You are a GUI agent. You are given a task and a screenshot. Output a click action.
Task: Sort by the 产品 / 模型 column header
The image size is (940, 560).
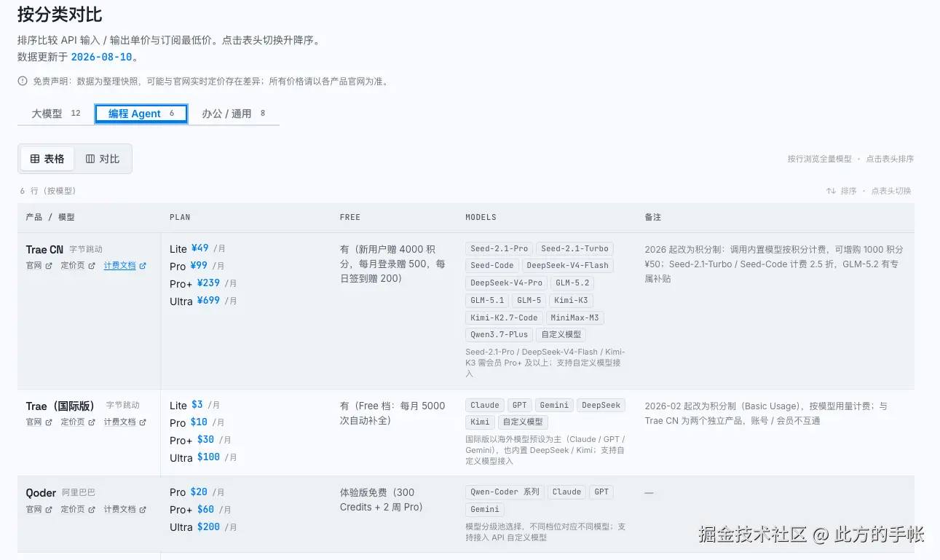click(50, 217)
